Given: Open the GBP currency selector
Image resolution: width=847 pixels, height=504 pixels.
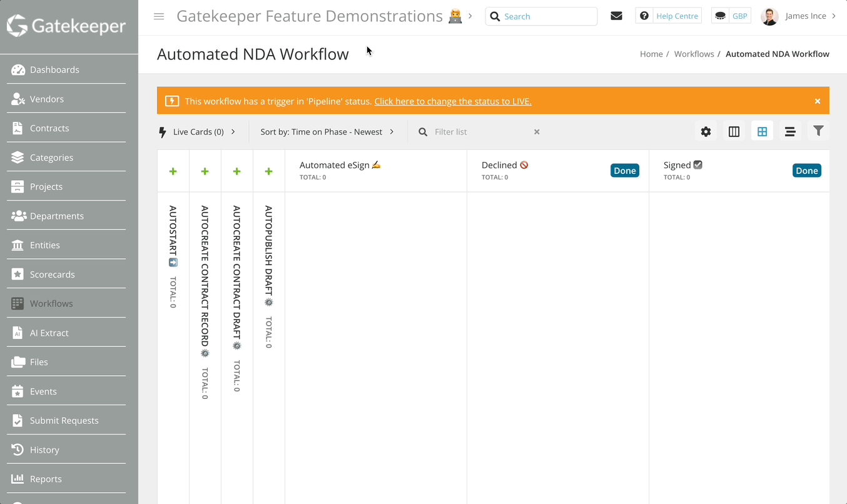Looking at the screenshot, I should point(731,16).
